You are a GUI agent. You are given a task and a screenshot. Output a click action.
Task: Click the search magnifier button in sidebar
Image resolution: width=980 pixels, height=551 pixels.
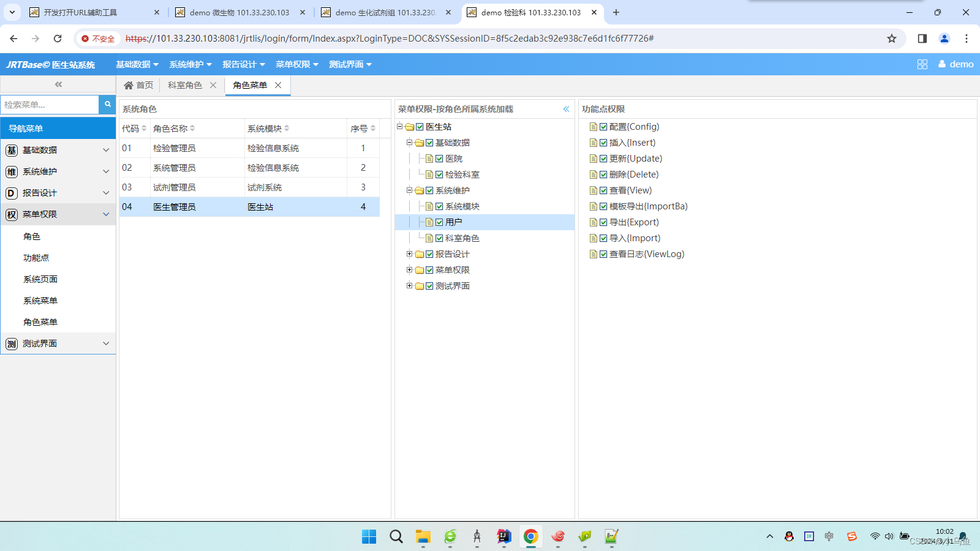107,104
